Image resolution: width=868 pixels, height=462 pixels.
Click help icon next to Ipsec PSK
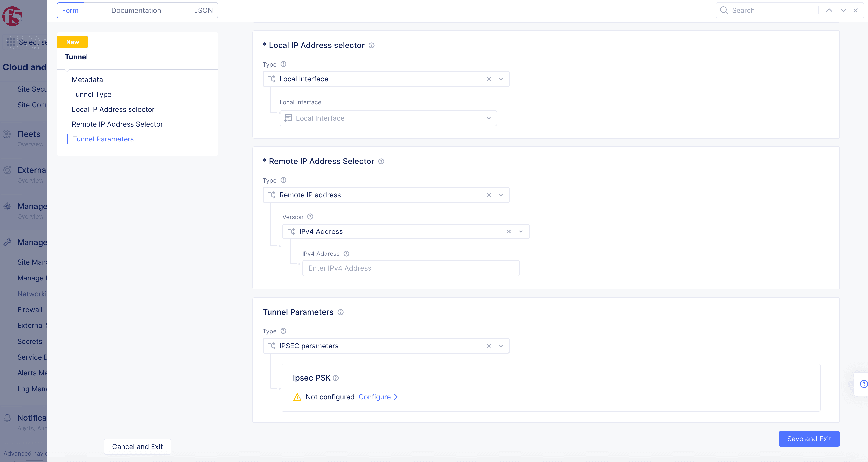pyautogui.click(x=336, y=378)
